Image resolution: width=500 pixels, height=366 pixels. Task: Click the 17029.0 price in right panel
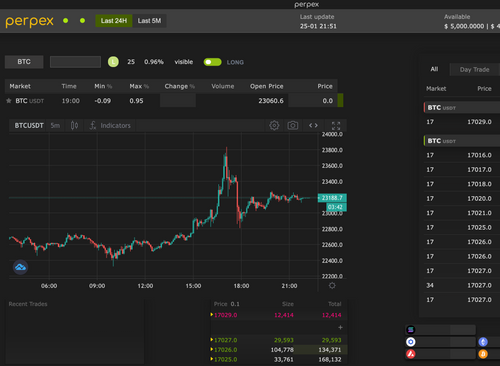click(479, 122)
